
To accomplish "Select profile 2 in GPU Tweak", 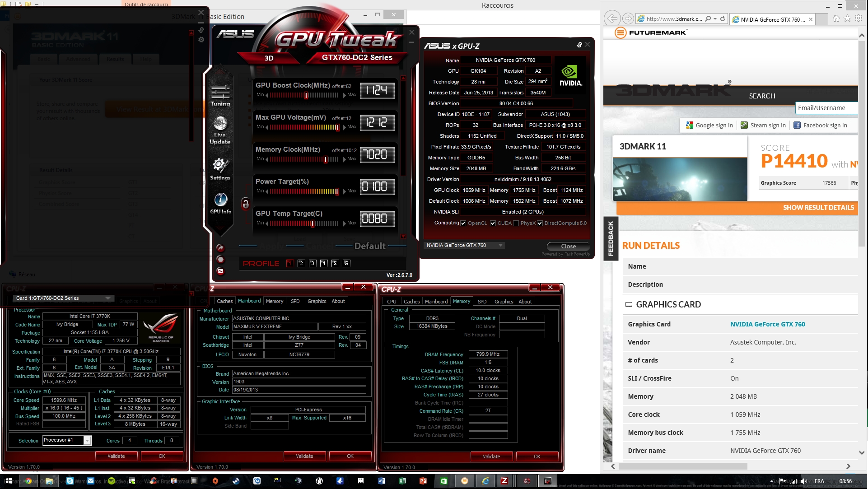I will [x=301, y=263].
